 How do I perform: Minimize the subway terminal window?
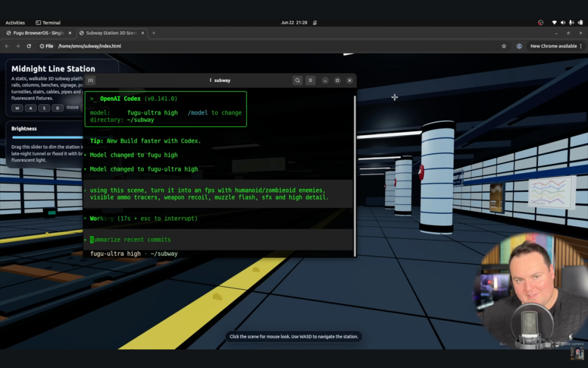(325, 80)
